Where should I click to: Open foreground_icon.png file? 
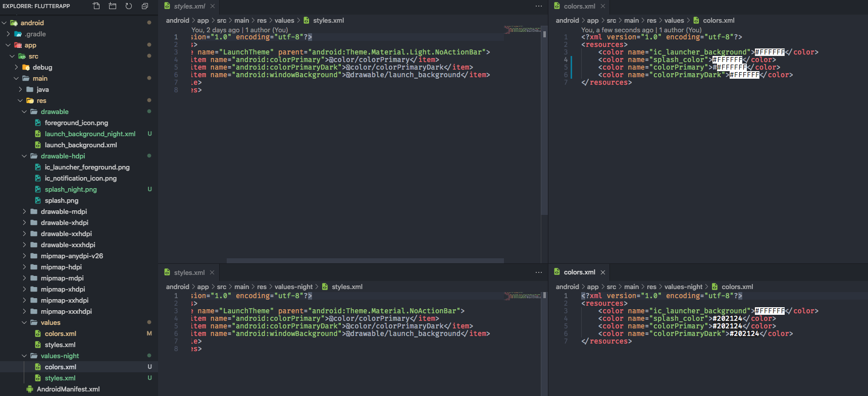pyautogui.click(x=76, y=123)
